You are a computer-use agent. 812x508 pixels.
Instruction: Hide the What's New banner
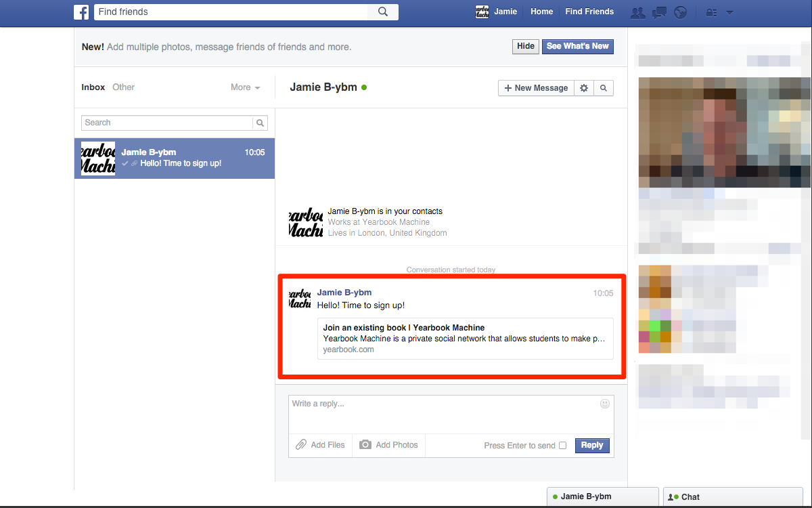coord(525,46)
